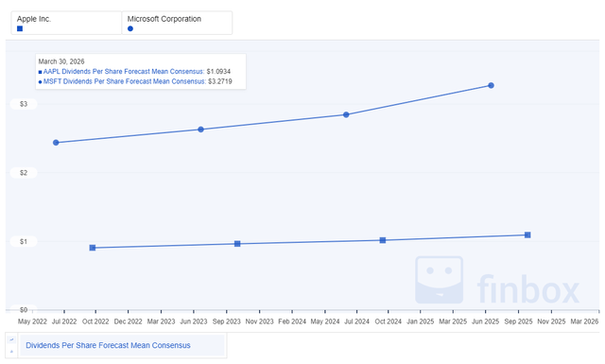This screenshot has width=605, height=364.
Task: Click the first Microsoft circle point at $2.4
Action: pos(56,143)
